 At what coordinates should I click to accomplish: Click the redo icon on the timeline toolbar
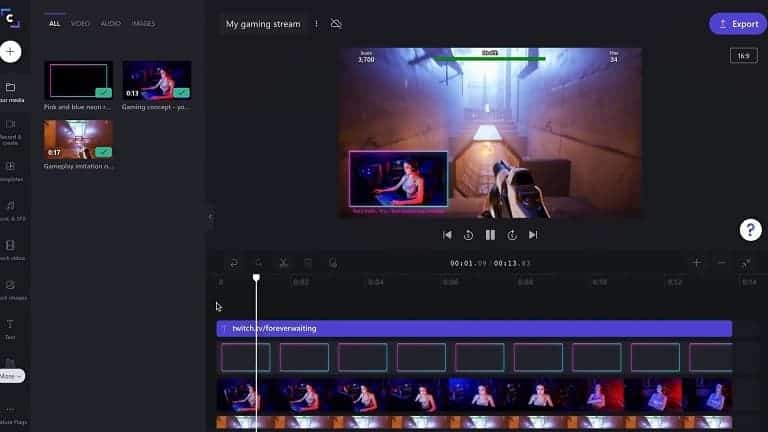click(x=259, y=263)
